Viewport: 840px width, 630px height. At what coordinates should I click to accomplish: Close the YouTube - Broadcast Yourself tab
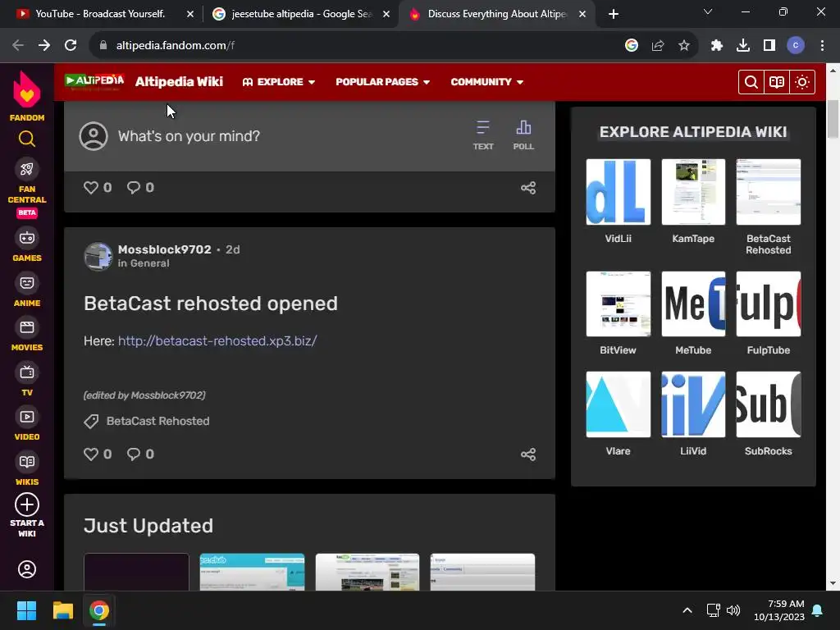(190, 14)
